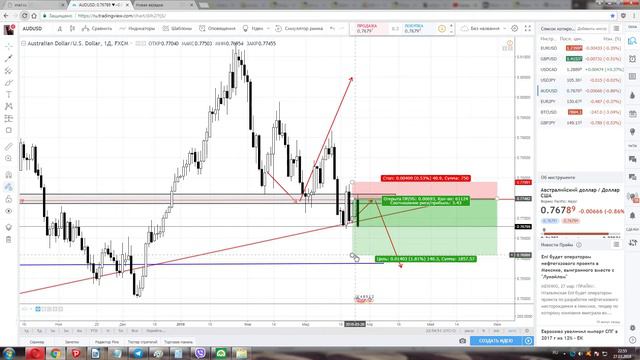Select GBPUSD row in watchlist
This screenshot has width=640, height=360.
point(580,59)
